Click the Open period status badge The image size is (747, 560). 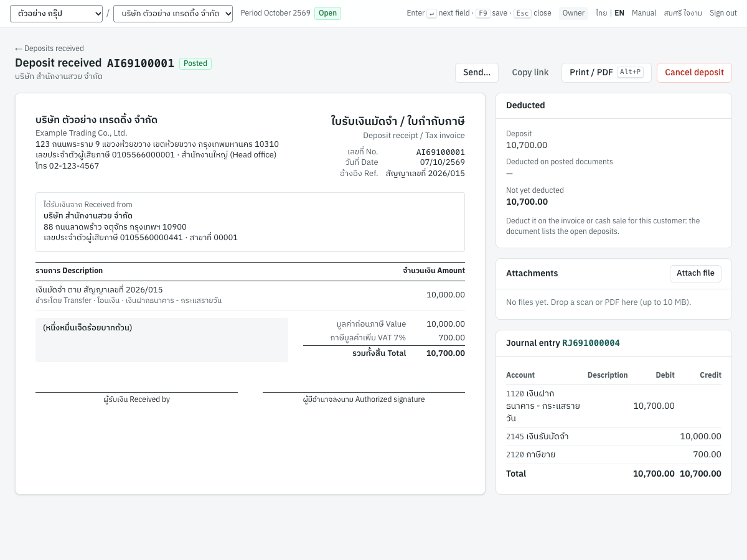[x=327, y=13]
